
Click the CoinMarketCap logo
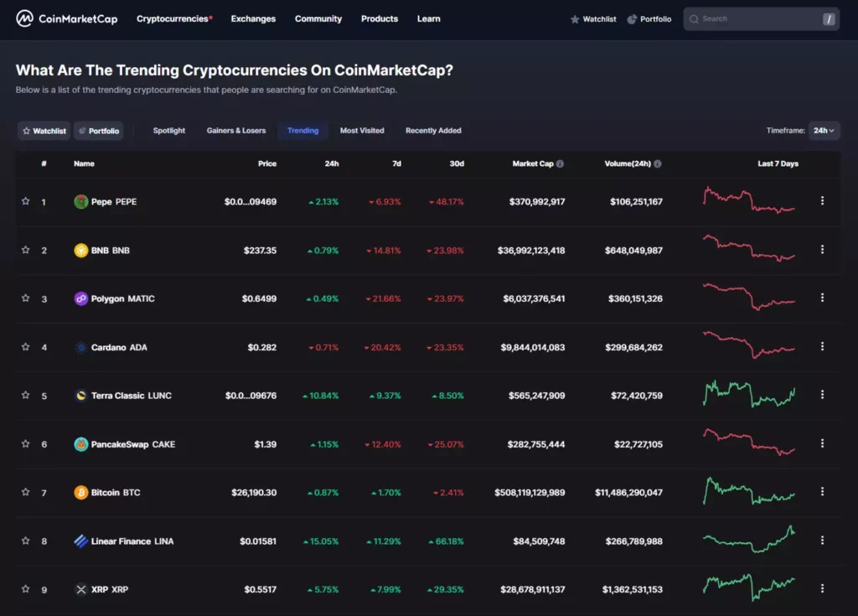pos(67,18)
